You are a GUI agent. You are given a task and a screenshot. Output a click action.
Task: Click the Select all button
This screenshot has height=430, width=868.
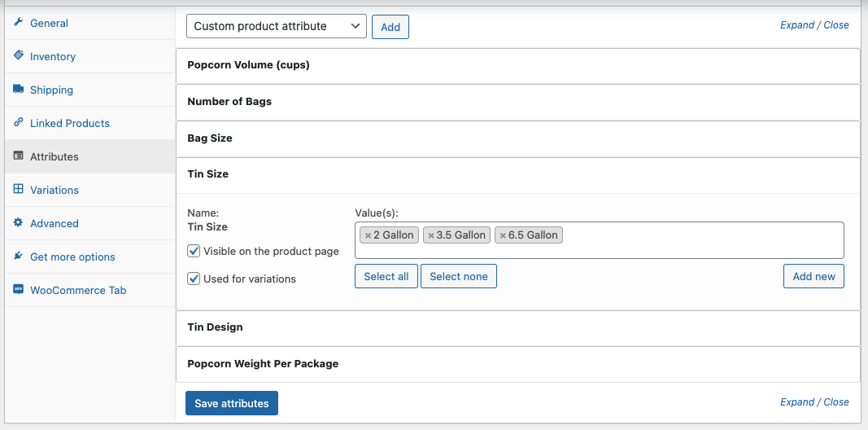tap(386, 277)
